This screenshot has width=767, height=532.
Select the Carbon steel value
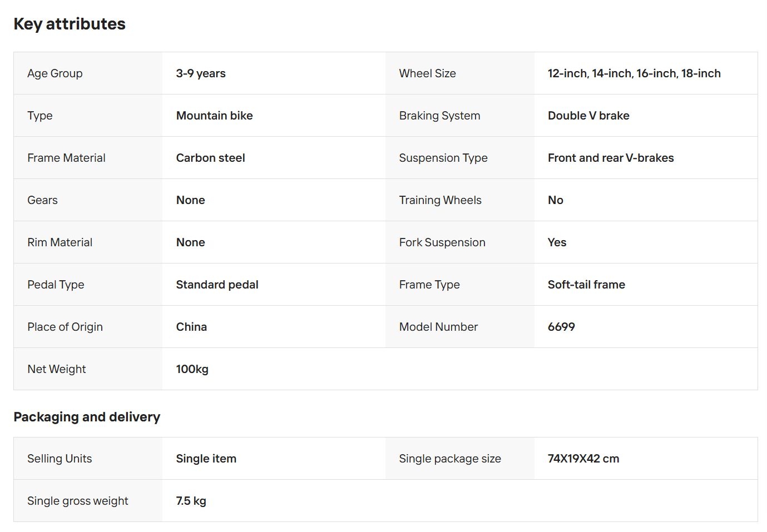[211, 158]
